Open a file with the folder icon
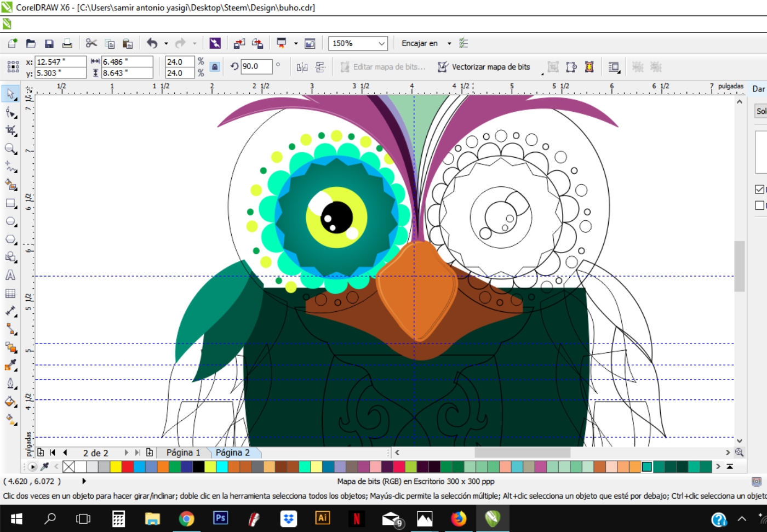This screenshot has width=767, height=532. pyautogui.click(x=31, y=43)
